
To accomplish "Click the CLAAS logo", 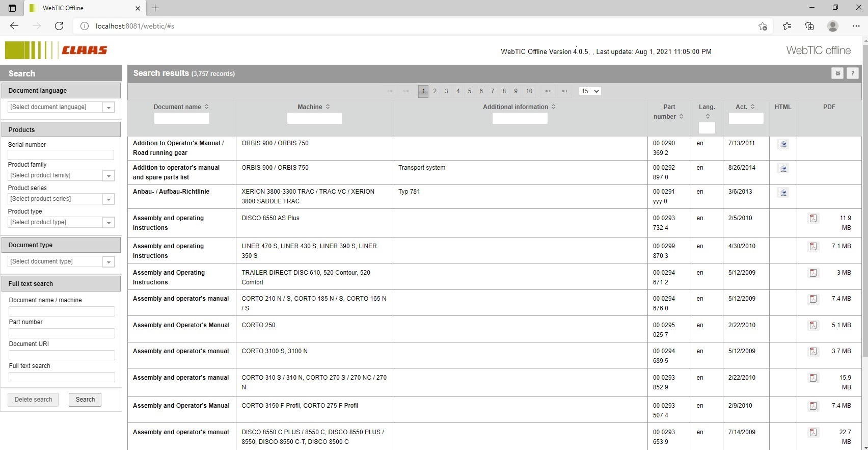I will (56, 50).
